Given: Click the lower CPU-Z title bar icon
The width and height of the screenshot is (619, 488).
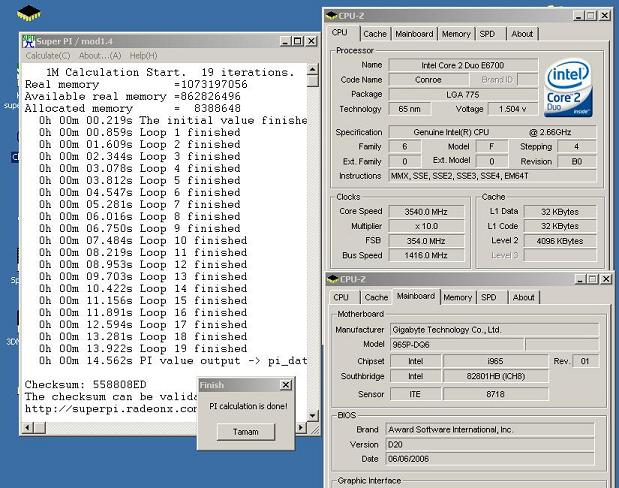Looking at the screenshot, I should point(333,279).
